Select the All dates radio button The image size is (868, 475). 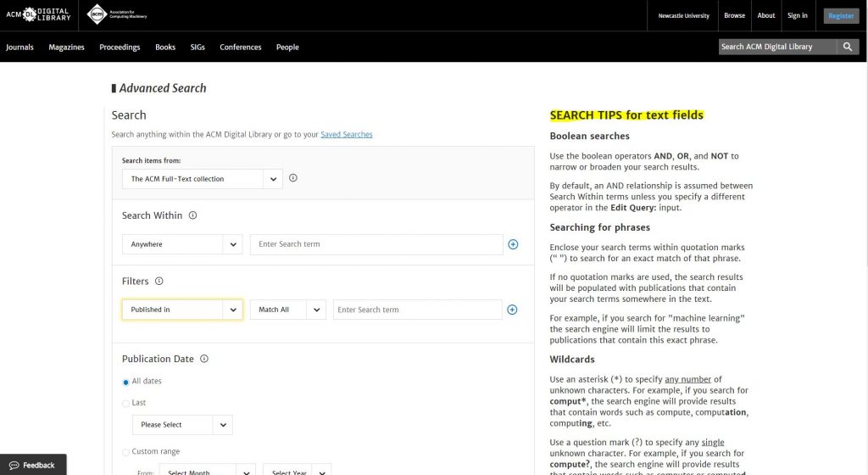tap(126, 382)
